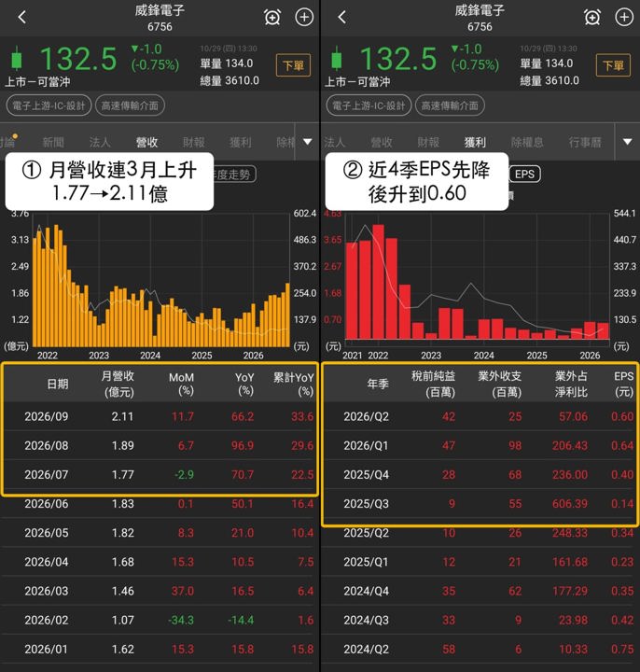Select the 2026/06 revenue row

[160, 504]
